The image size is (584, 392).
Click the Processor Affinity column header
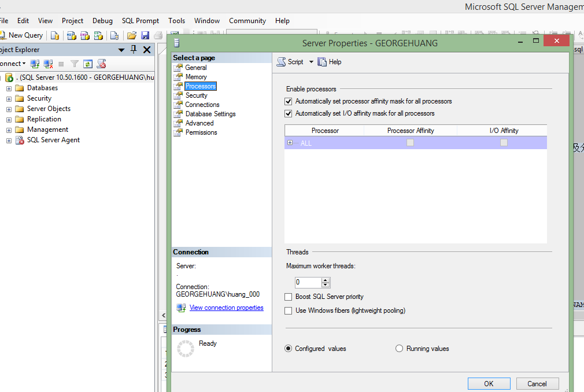411,131
